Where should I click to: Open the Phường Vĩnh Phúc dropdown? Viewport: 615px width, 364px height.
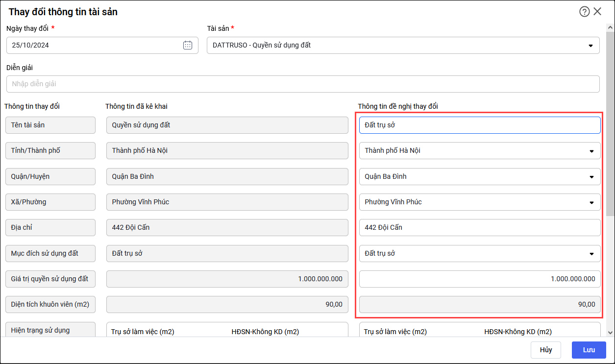pyautogui.click(x=591, y=202)
